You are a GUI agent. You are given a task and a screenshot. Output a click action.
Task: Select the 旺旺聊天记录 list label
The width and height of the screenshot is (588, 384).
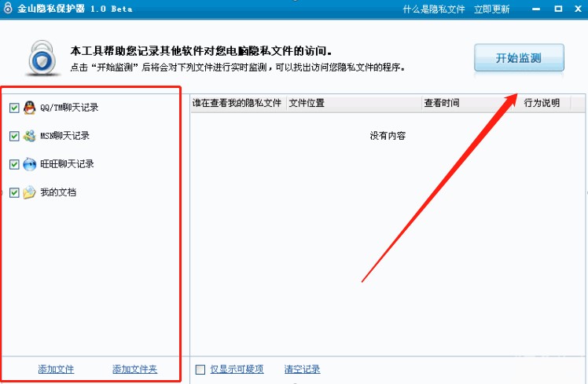67,164
